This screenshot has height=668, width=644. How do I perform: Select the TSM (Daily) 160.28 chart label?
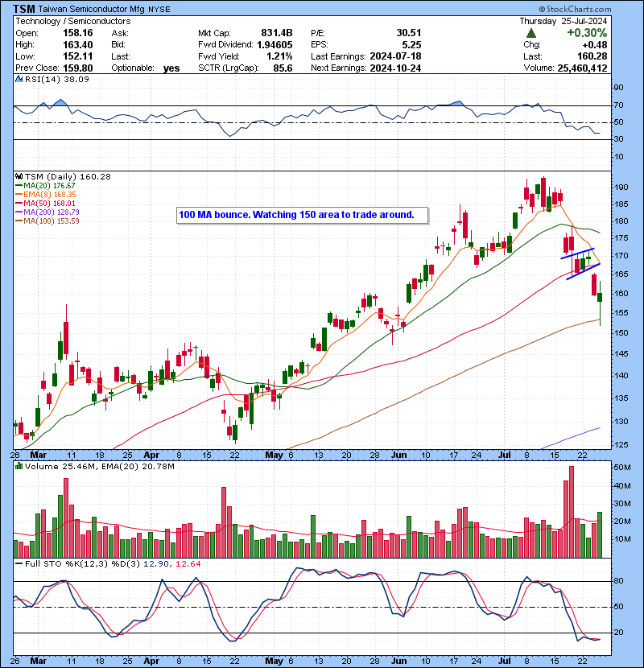coord(68,176)
